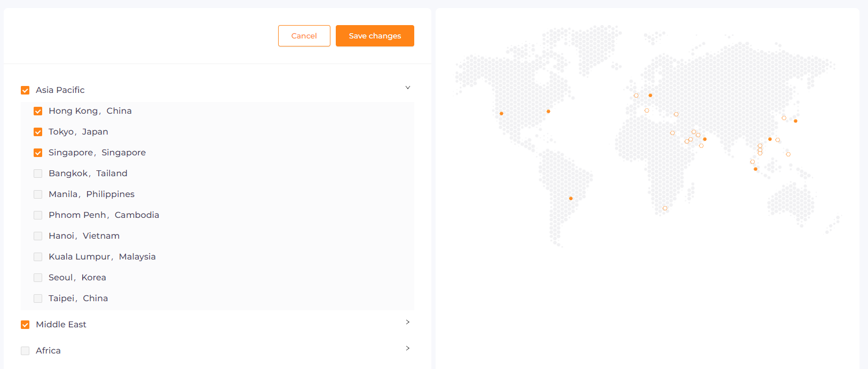
Task: Check the Africa region checkbox
Action: click(25, 351)
